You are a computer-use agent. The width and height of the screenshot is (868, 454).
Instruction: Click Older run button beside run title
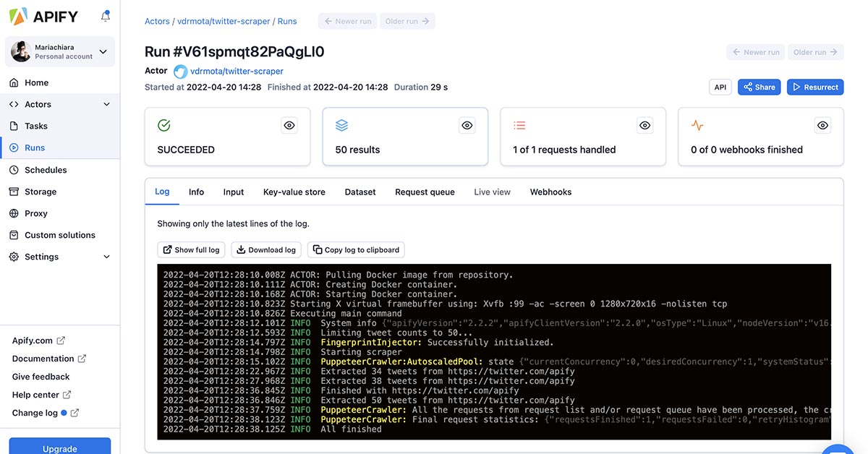pyautogui.click(x=816, y=52)
